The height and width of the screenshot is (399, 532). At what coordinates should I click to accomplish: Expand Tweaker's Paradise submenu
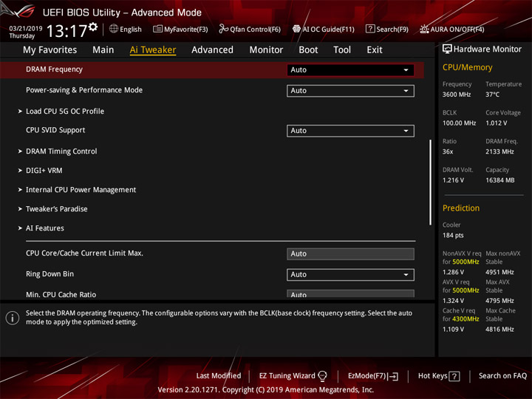pyautogui.click(x=56, y=209)
